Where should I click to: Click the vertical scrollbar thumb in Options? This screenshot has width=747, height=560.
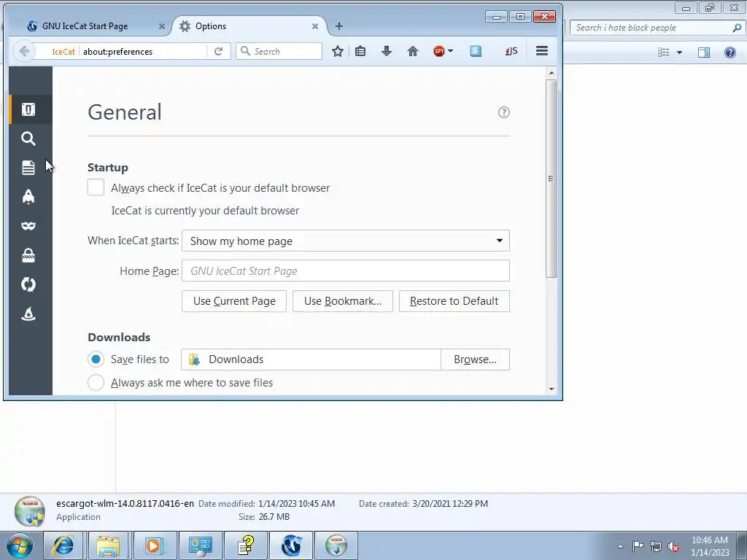tap(551, 179)
